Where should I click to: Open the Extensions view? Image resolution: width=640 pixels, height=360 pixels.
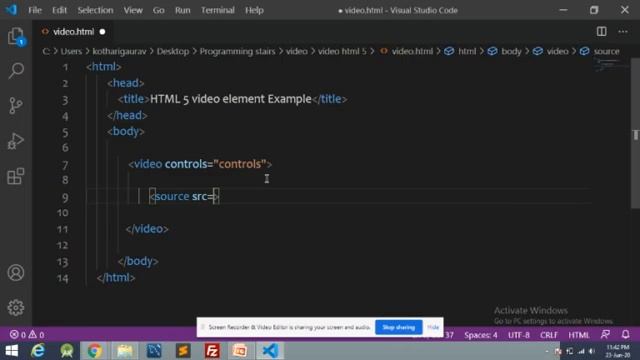pos(16,176)
